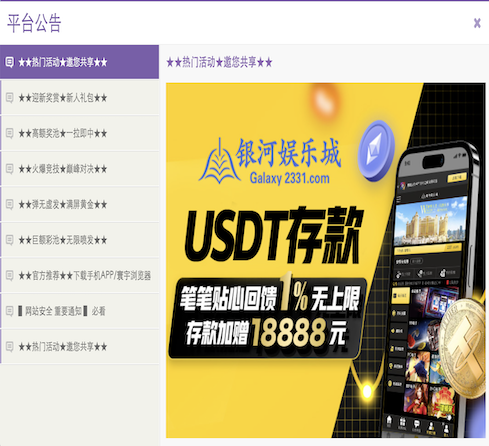Click the 平台公告 dialog title
This screenshot has height=446, width=489.
pos(34,23)
